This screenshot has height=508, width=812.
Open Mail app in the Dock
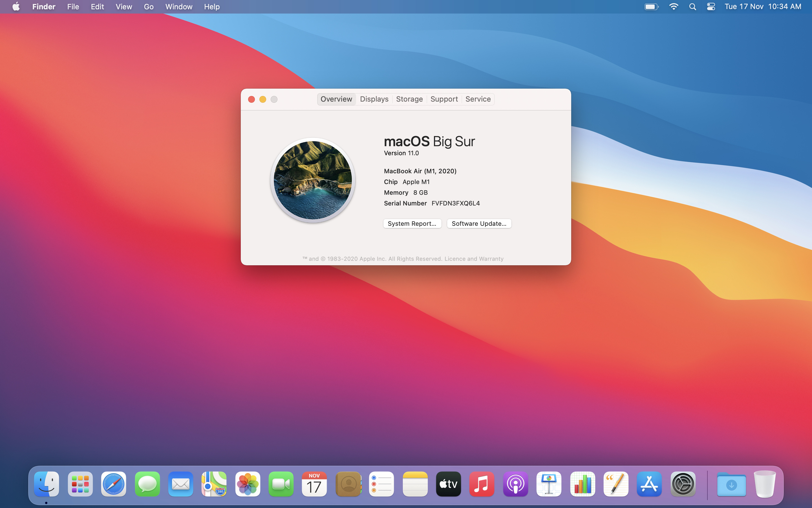[x=180, y=484]
